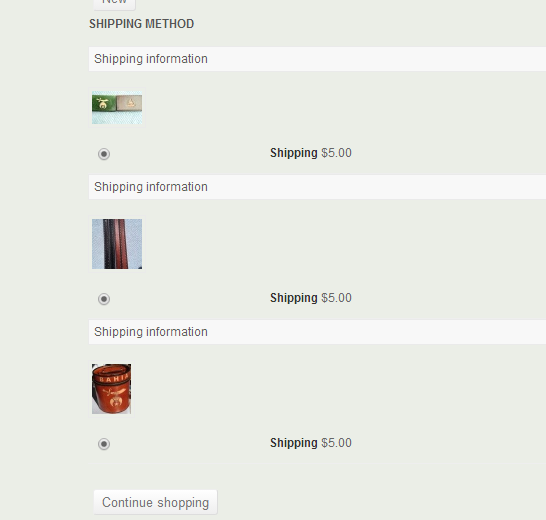Click the tan pyramid emblem in first thumbnail
The width and height of the screenshot is (546, 520).
pos(130,103)
